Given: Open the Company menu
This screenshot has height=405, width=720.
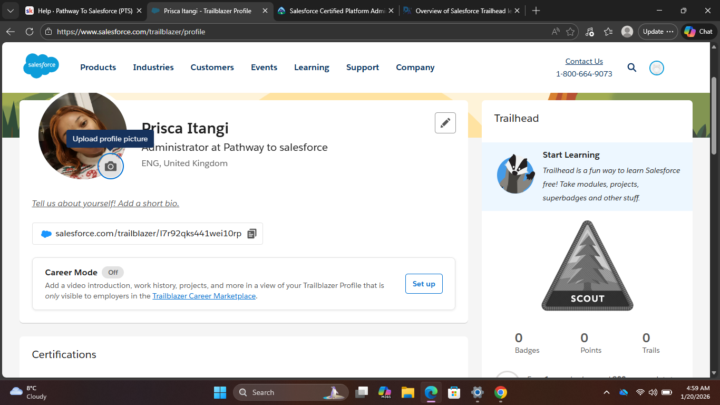Looking at the screenshot, I should pos(415,68).
